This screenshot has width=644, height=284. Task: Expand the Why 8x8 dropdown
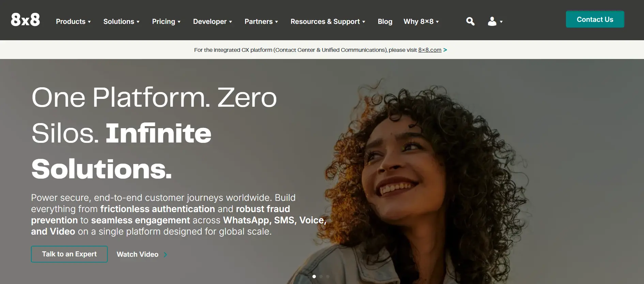point(421,21)
